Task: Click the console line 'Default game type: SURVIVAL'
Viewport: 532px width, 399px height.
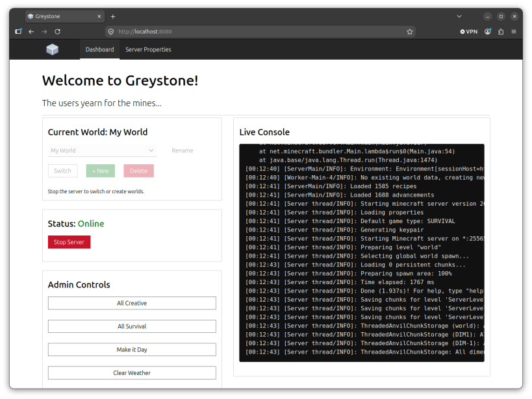Action: (x=408, y=221)
